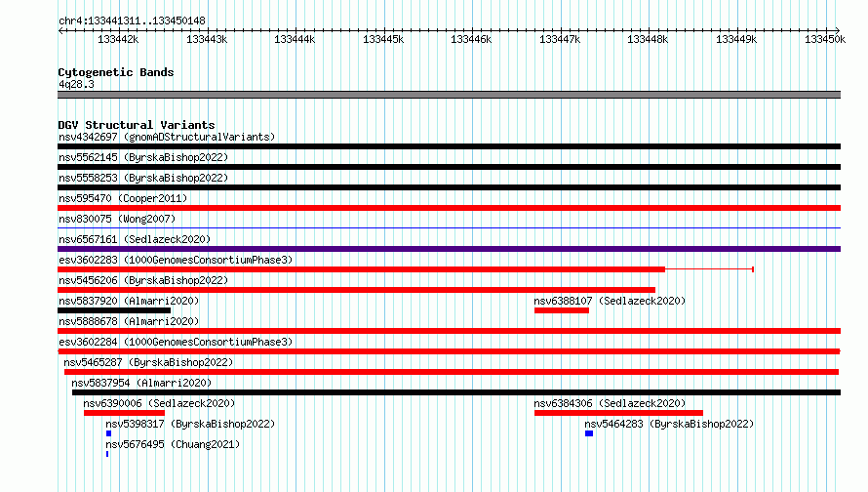This screenshot has height=492, width=868.
Task: Select the nsv5456206 ByrskaBishop2022 label
Action: click(x=143, y=280)
